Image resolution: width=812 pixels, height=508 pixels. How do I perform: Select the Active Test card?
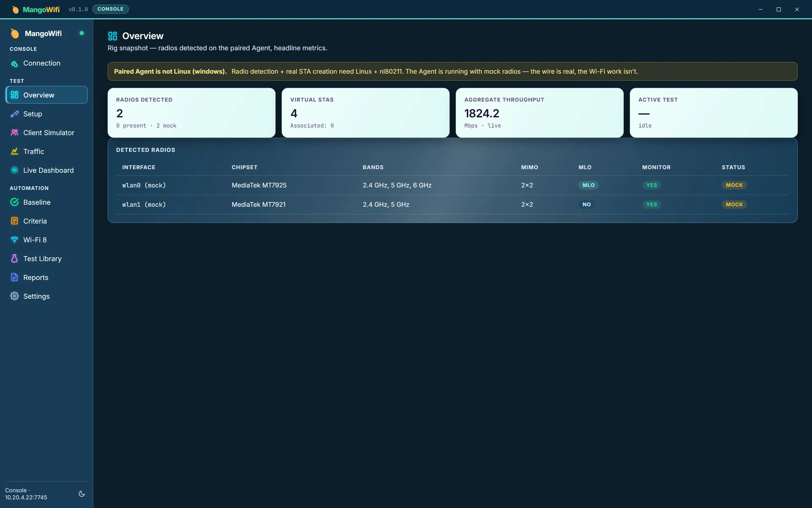[713, 113]
